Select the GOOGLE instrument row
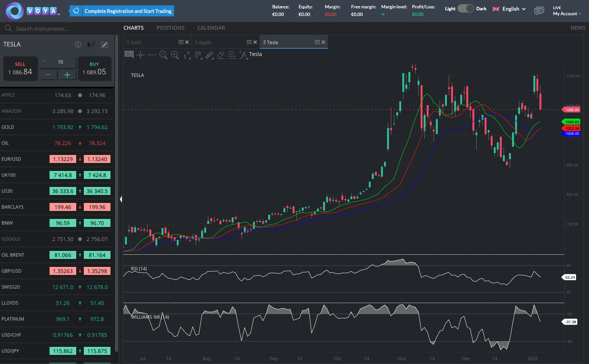 tap(57, 239)
